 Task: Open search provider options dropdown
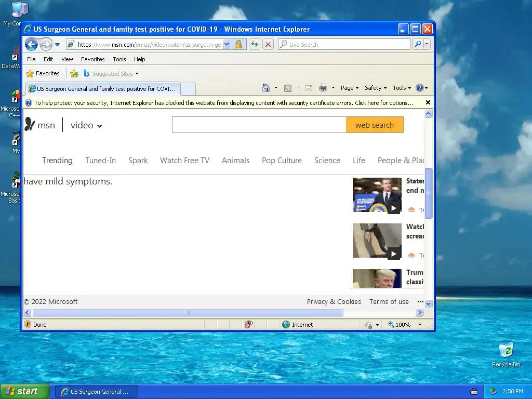[427, 44]
